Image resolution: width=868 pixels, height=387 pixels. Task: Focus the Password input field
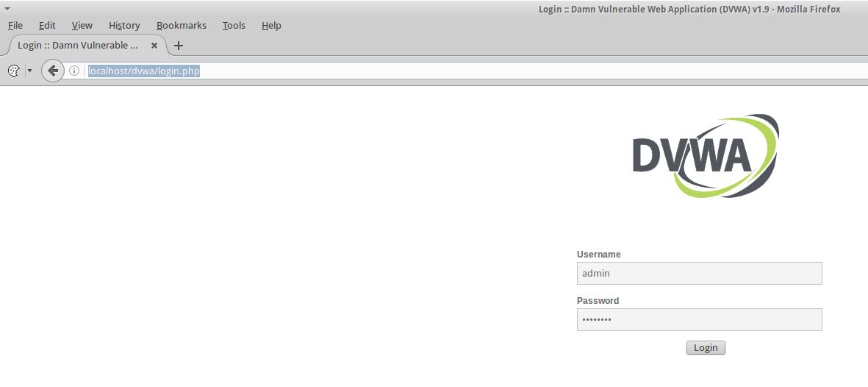(699, 319)
